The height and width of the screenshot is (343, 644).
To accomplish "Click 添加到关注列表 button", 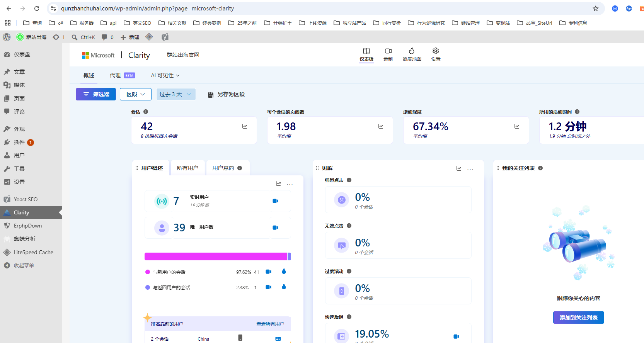I will [x=579, y=318].
